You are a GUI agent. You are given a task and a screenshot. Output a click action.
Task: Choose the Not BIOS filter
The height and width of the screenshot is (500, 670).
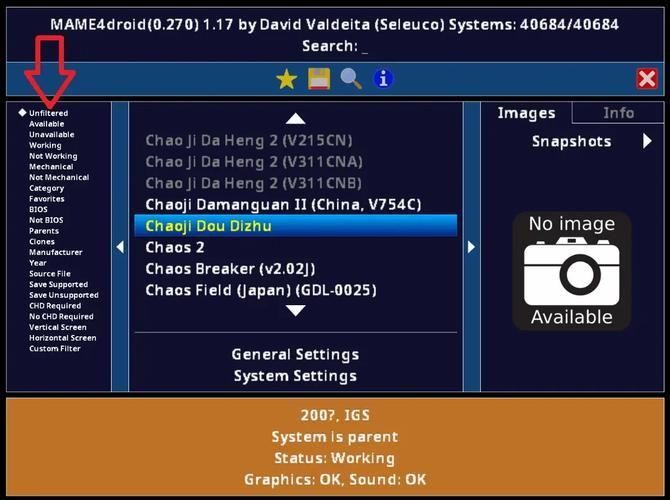pos(46,220)
